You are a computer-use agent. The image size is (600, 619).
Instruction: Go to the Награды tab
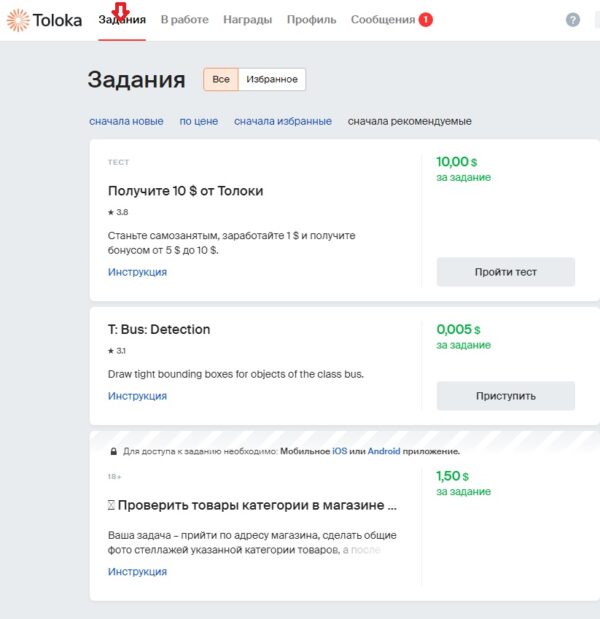pyautogui.click(x=248, y=20)
